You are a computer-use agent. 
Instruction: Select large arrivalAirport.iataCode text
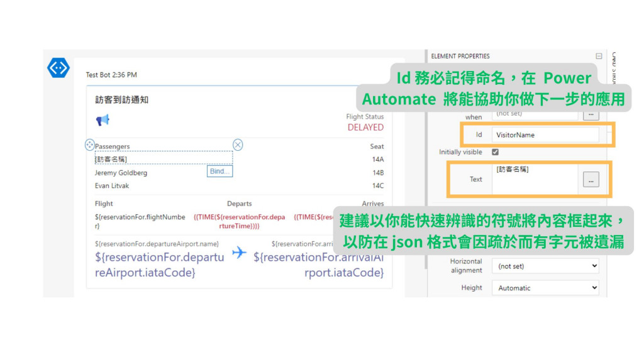click(318, 265)
